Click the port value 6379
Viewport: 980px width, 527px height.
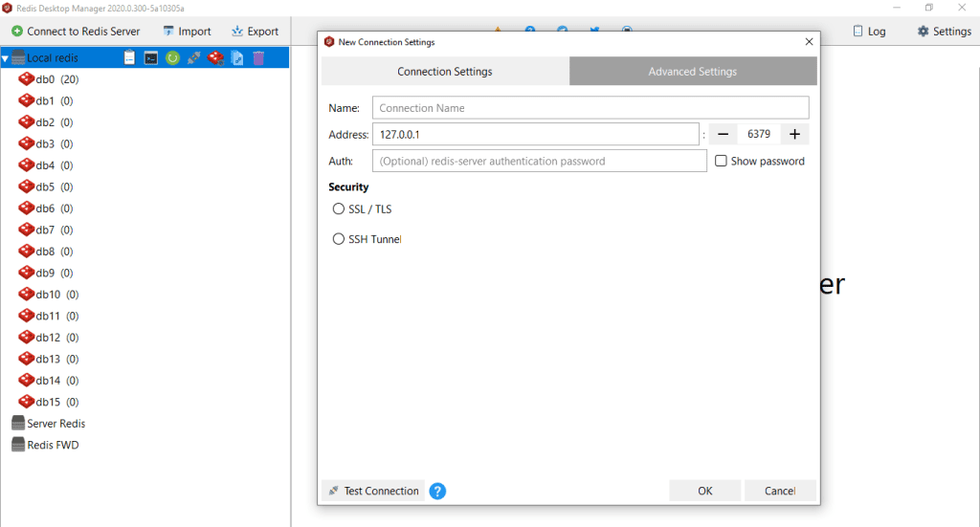click(759, 134)
